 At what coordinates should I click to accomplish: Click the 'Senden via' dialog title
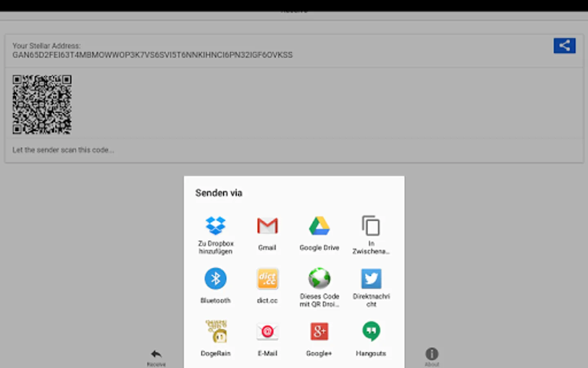pos(219,193)
